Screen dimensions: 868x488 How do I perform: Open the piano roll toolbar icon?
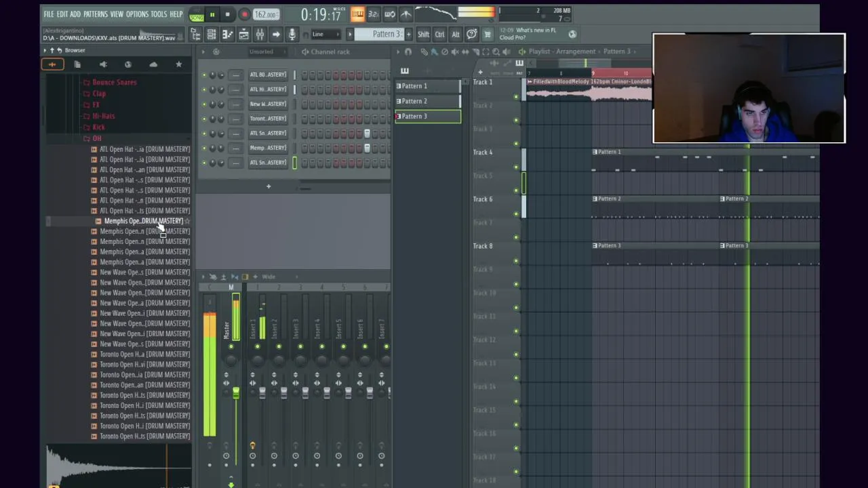(x=228, y=35)
